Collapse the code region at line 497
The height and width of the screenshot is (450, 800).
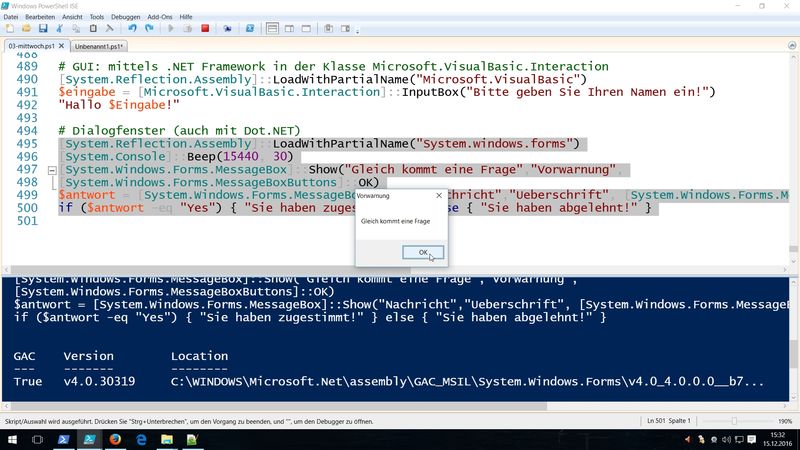(x=52, y=170)
